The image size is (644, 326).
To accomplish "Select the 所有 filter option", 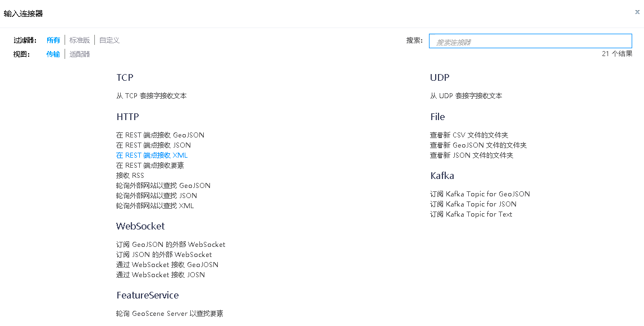I will pyautogui.click(x=53, y=40).
